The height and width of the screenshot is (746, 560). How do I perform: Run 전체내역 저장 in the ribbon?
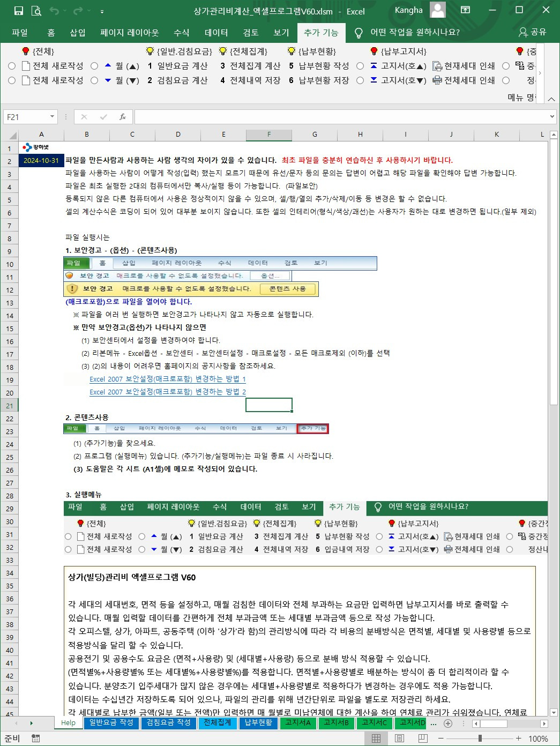pos(250,80)
